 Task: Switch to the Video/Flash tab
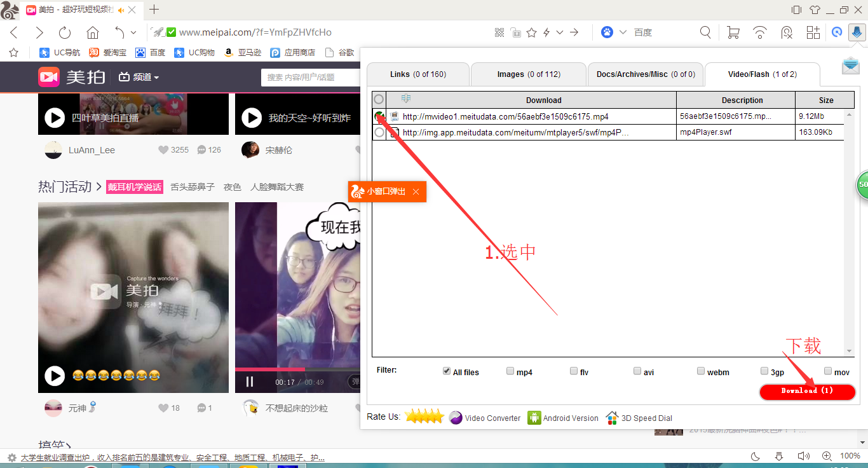click(x=763, y=74)
